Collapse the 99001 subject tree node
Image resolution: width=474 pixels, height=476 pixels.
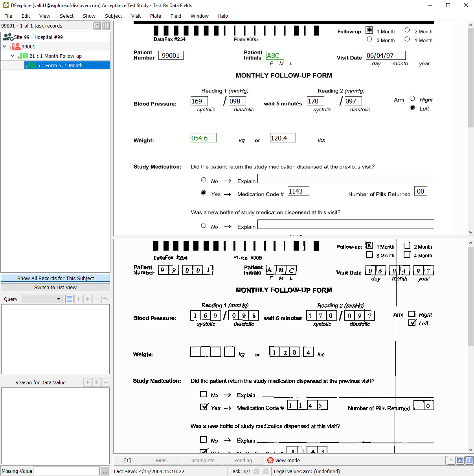5,46
